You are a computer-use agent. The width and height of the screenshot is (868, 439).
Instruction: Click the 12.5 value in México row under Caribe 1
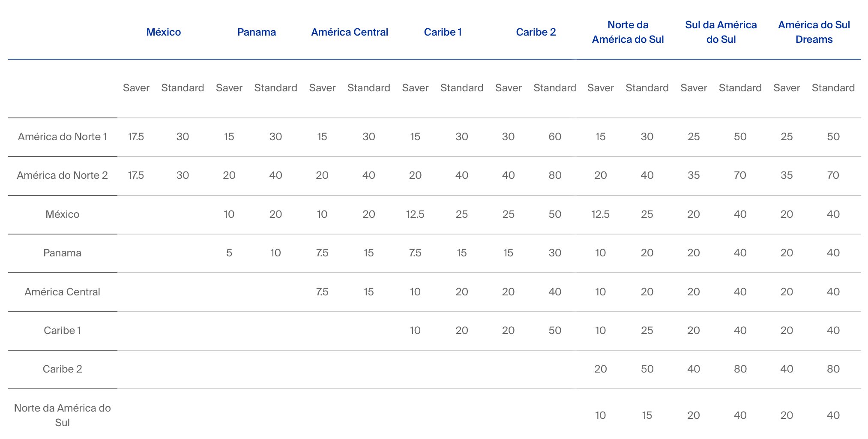[415, 214]
